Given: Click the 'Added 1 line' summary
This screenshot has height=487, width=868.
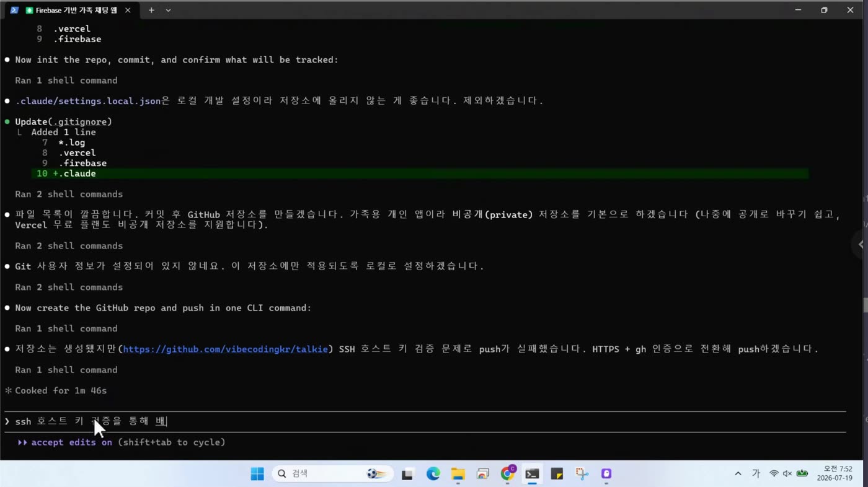Looking at the screenshot, I should pos(64,133).
